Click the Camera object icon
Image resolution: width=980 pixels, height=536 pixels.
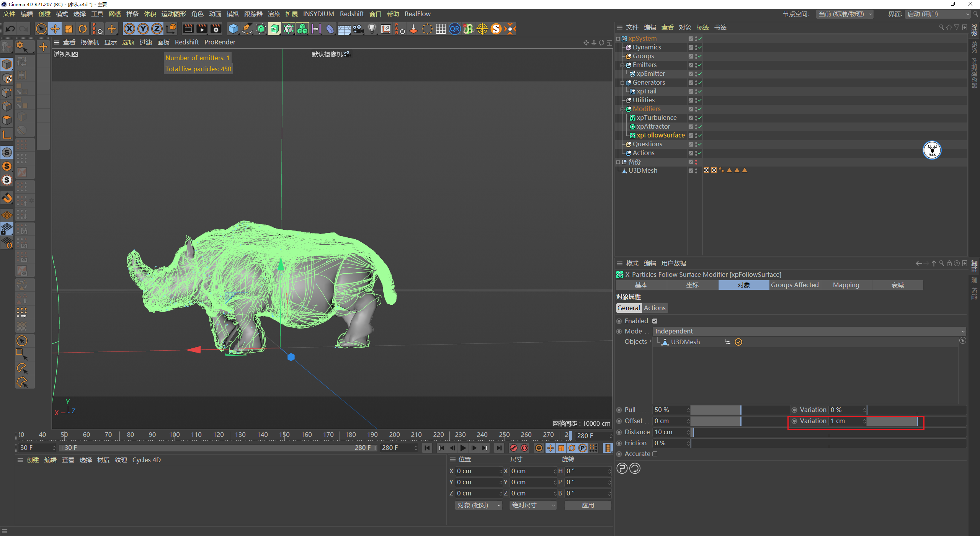(358, 29)
